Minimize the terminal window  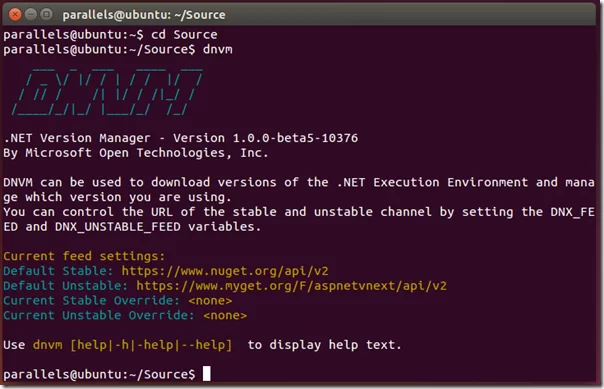31,15
